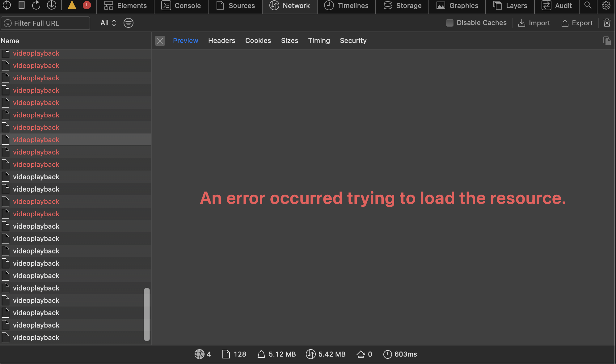616x364 pixels.
Task: Show warnings via the yellow triangle badge
Action: (72, 5)
